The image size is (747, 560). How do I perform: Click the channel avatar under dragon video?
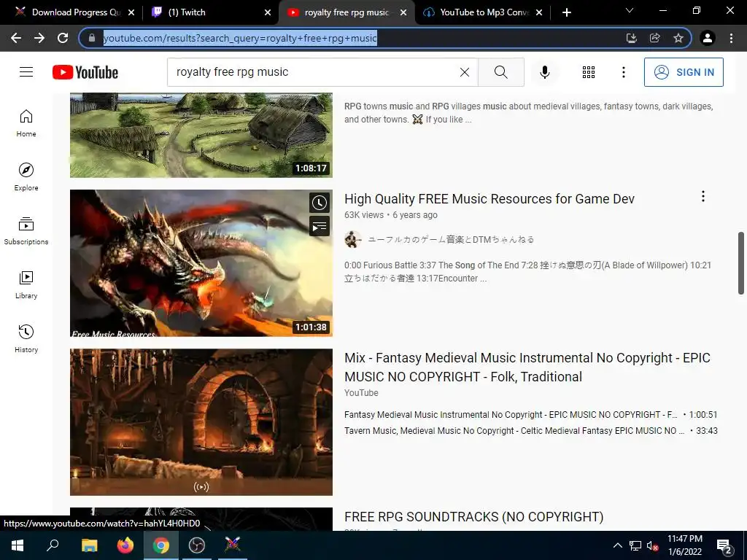tap(353, 239)
